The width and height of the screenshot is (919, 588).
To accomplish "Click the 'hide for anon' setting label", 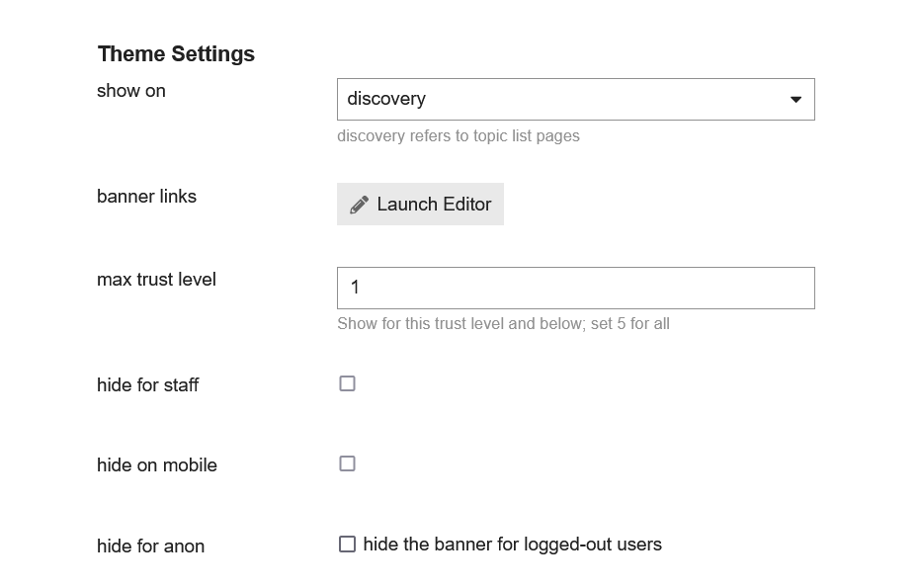I will click(150, 546).
